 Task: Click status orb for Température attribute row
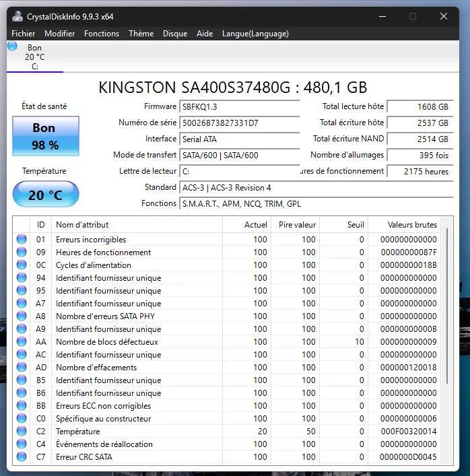click(22, 431)
